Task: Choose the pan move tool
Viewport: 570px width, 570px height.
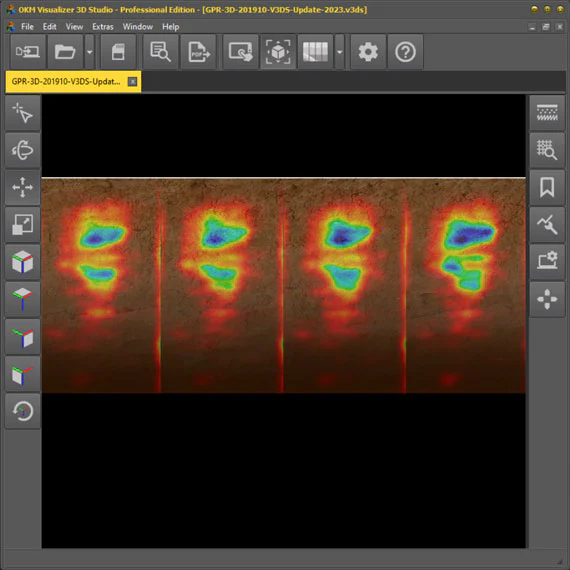Action: pos(23,188)
